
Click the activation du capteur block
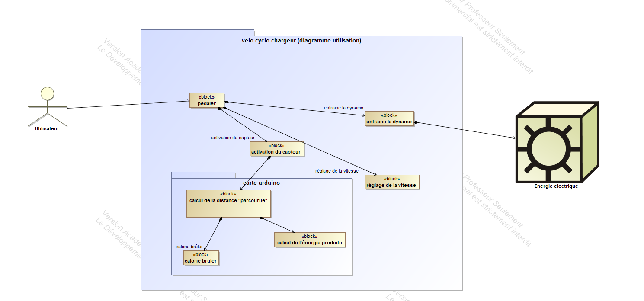tap(277, 149)
